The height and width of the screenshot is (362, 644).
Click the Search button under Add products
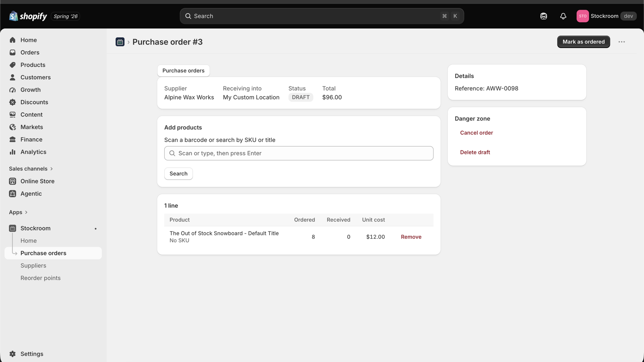coord(178,174)
